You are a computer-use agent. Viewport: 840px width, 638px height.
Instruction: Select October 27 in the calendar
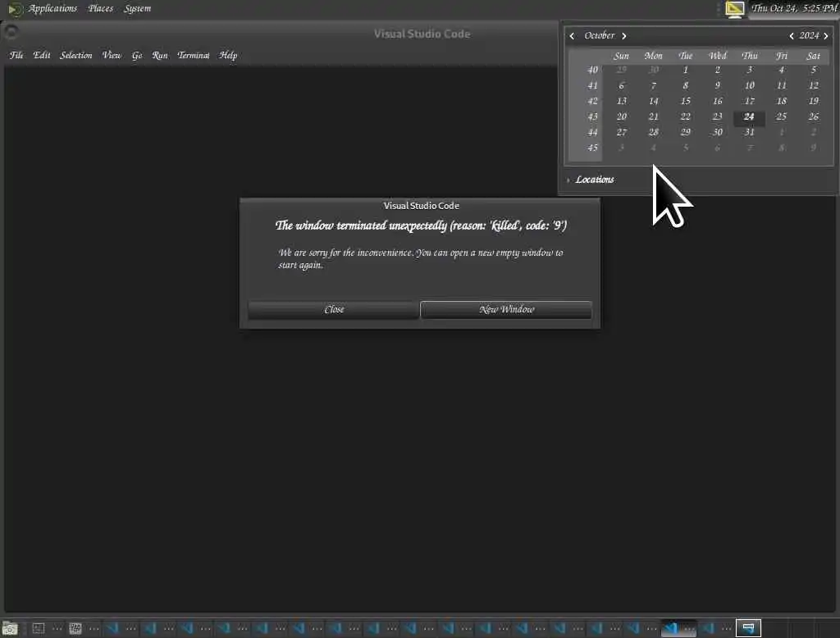point(622,132)
